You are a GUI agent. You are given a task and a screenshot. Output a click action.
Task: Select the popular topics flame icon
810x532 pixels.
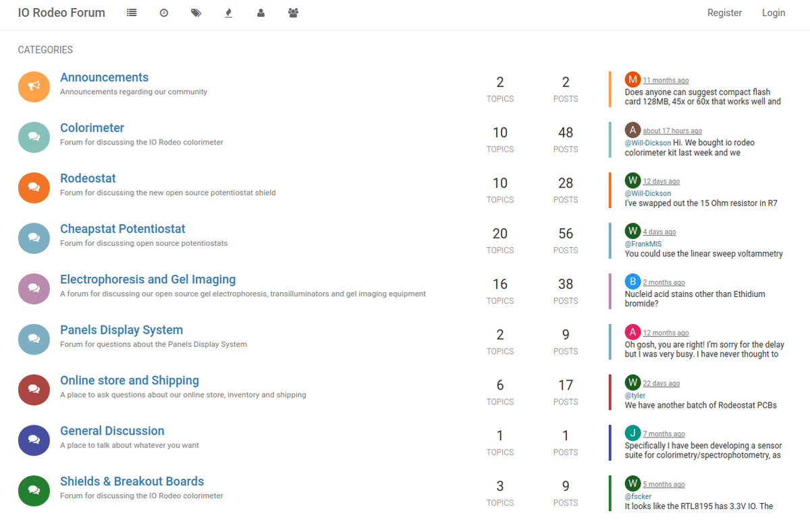[228, 12]
